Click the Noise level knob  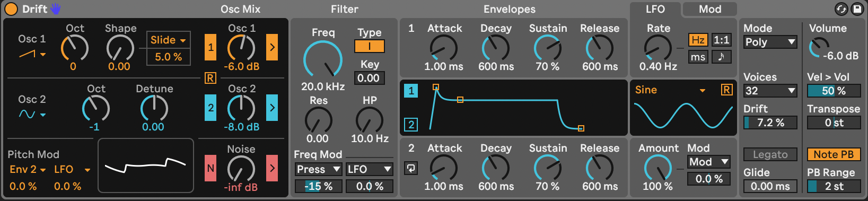(241, 169)
